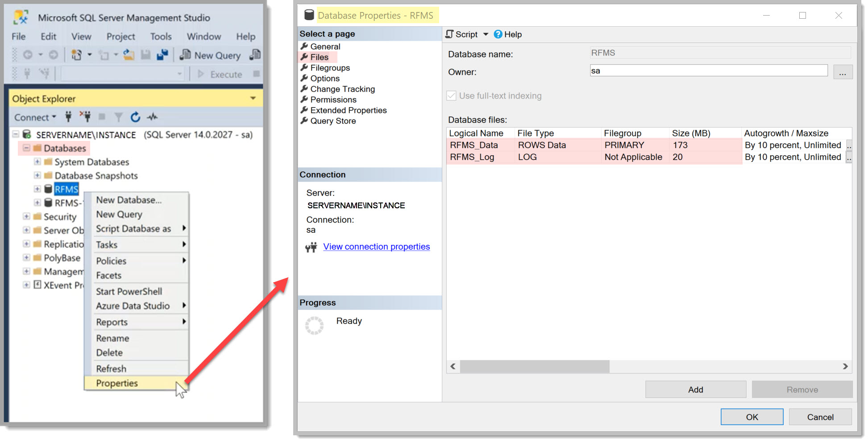Click the RFMS database cylinder icon
Viewport: 868px width, 442px height.
(48, 189)
